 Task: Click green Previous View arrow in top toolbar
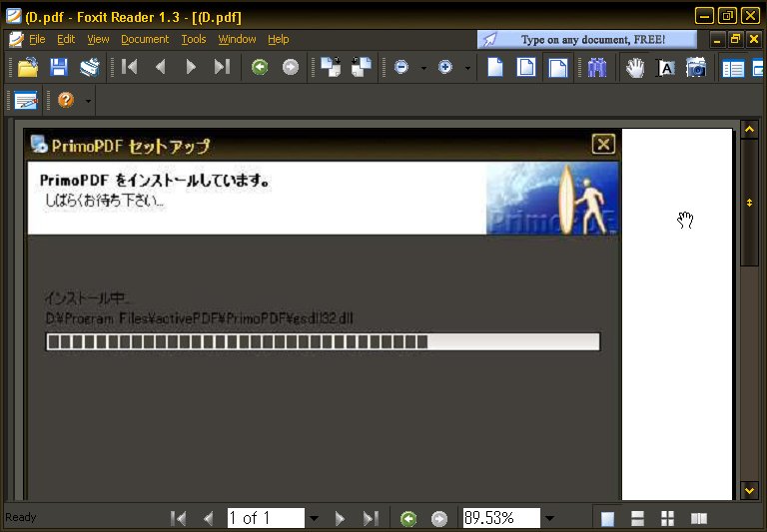pos(260,67)
